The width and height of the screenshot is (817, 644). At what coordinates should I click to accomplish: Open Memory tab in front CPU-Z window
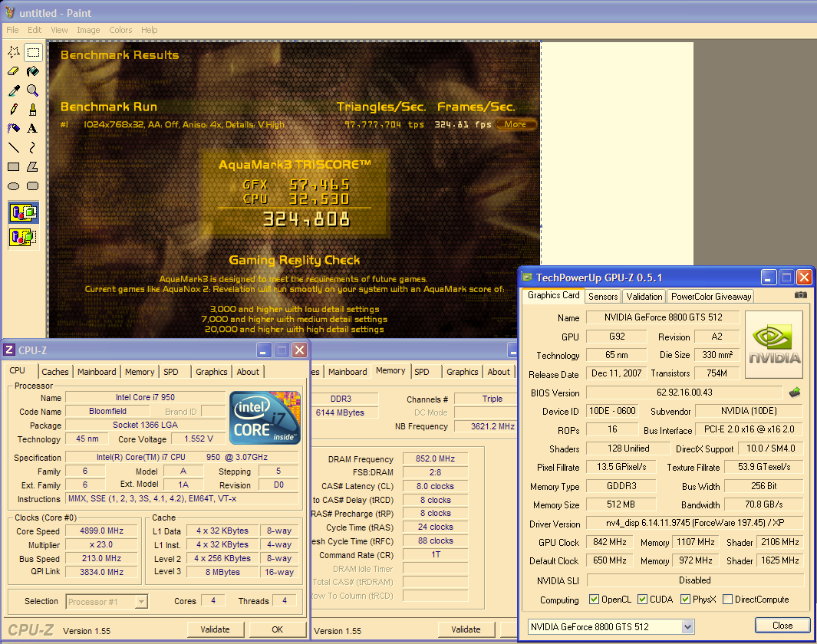tap(140, 372)
